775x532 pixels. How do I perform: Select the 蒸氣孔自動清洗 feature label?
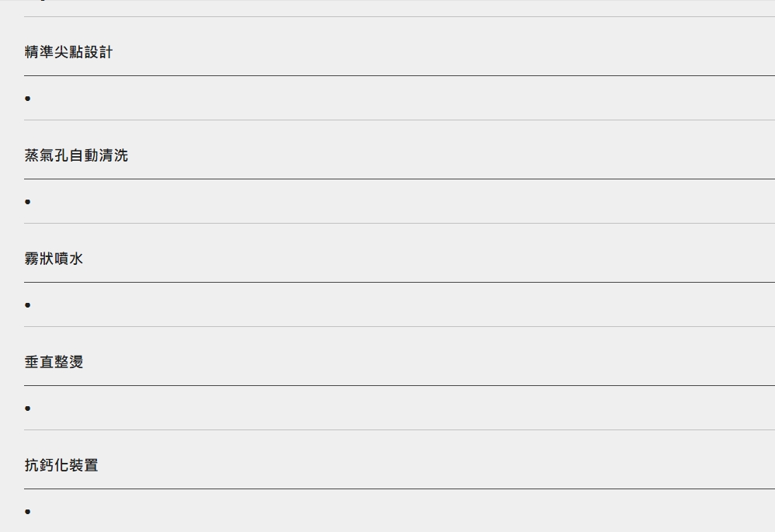click(76, 155)
